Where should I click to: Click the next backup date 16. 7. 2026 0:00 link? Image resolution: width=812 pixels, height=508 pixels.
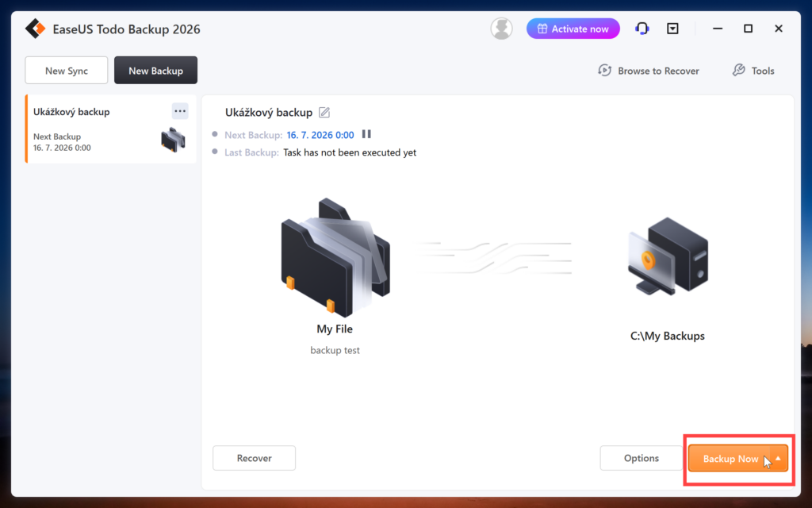pos(320,135)
